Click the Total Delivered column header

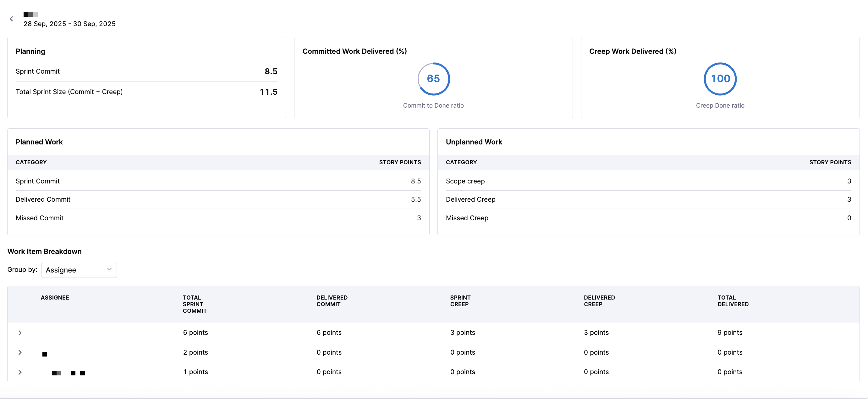click(x=733, y=301)
